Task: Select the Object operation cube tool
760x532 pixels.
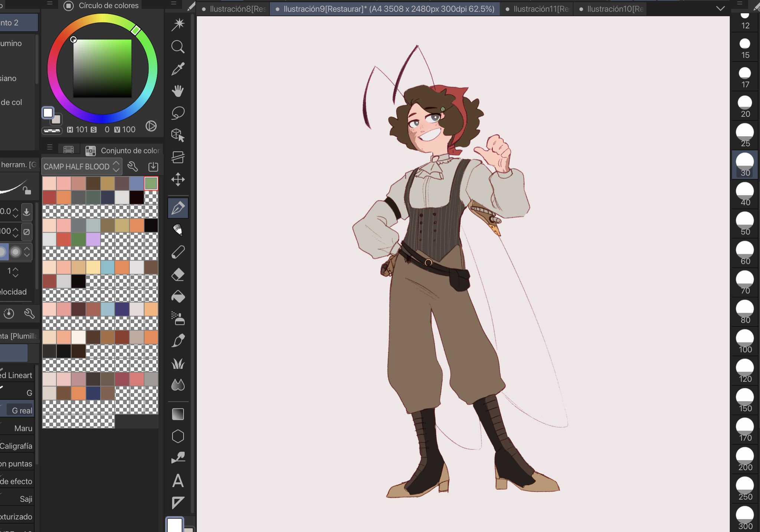Action: point(178,135)
